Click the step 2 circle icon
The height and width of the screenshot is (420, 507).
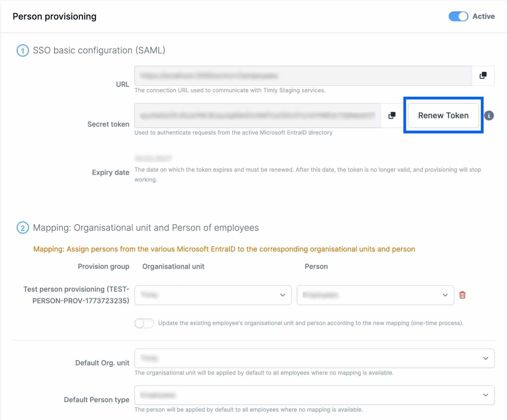coord(23,228)
